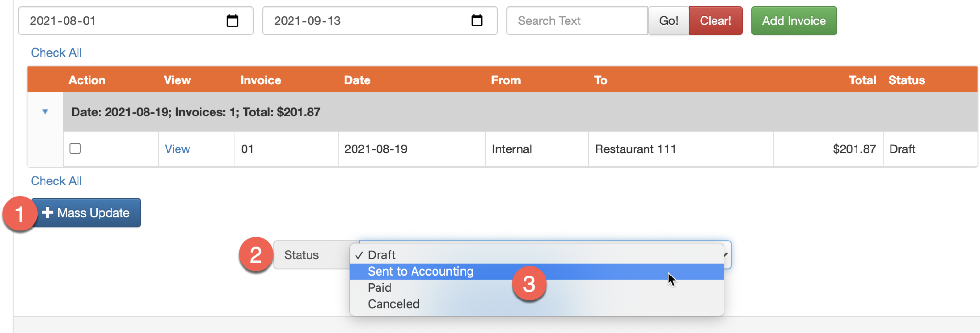Tick the checkbox for invoice 01
The width and height of the screenshot is (980, 333).
75,149
